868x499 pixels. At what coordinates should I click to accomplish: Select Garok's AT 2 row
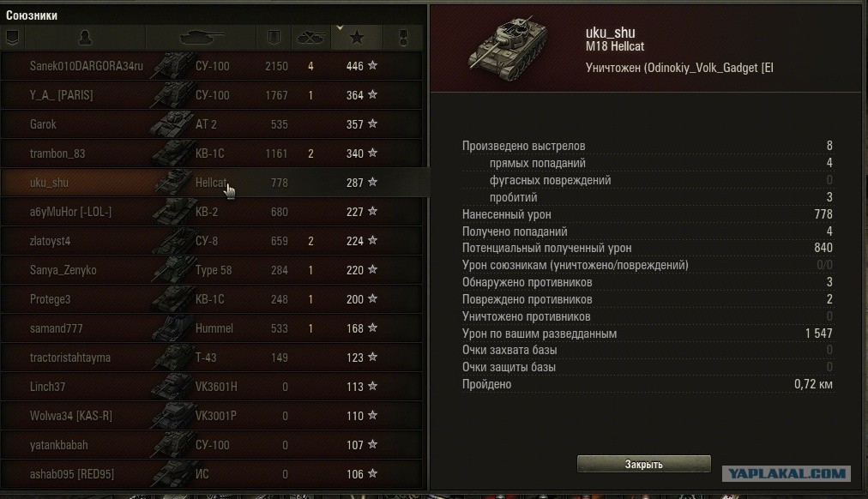[212, 124]
